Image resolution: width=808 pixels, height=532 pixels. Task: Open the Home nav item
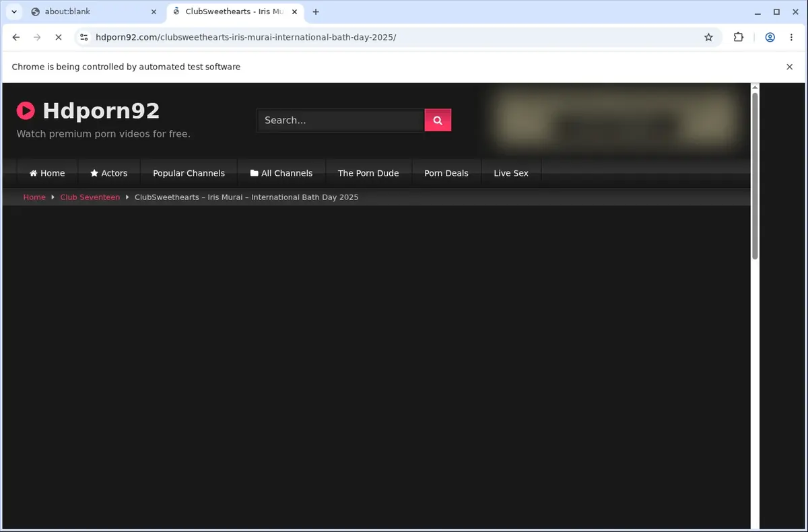click(x=47, y=173)
